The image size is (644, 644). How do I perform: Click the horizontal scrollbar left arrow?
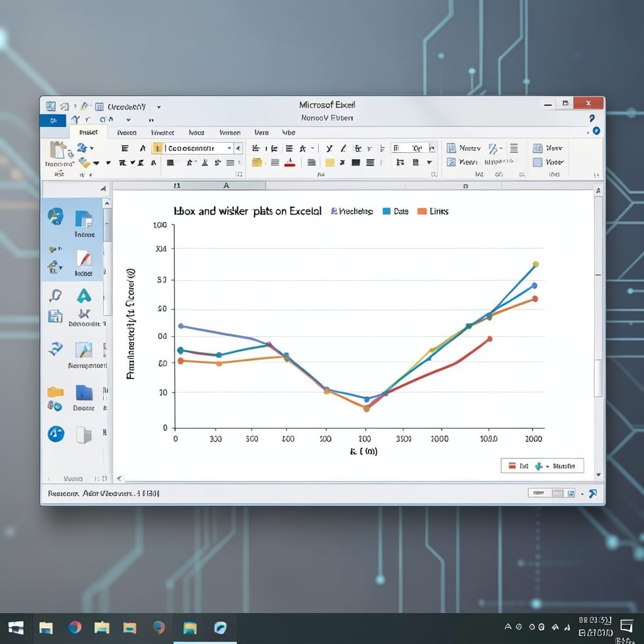(x=119, y=478)
